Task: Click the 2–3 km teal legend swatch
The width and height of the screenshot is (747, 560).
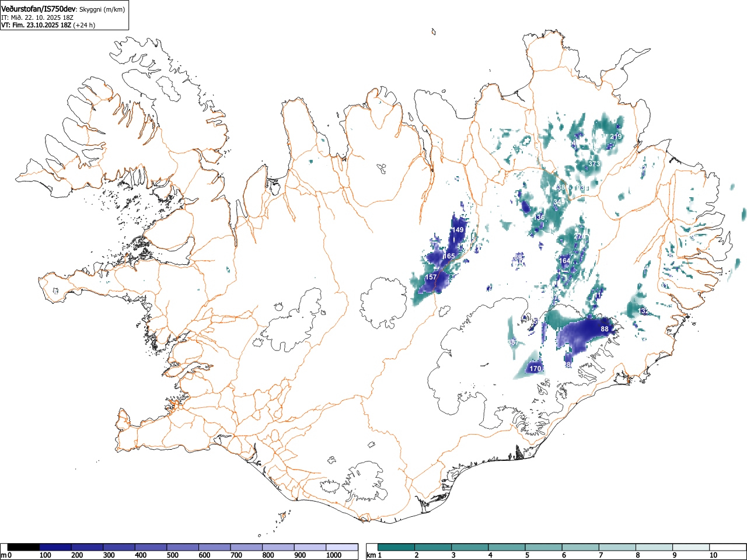Action: click(x=433, y=547)
